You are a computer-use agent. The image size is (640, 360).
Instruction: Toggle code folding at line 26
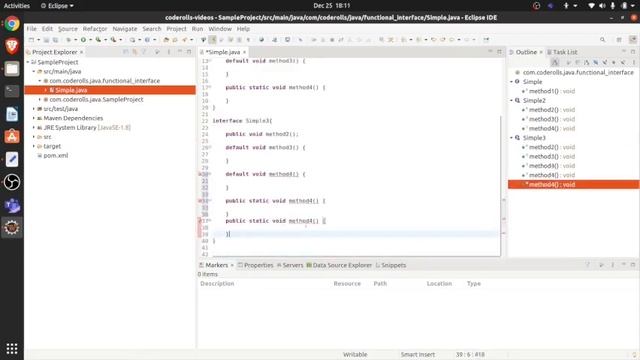pyautogui.click(x=210, y=147)
